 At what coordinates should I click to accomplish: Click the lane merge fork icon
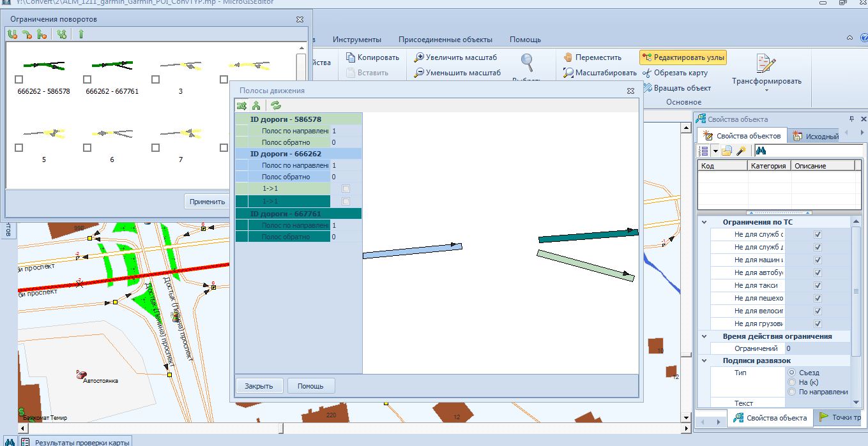pyautogui.click(x=256, y=106)
